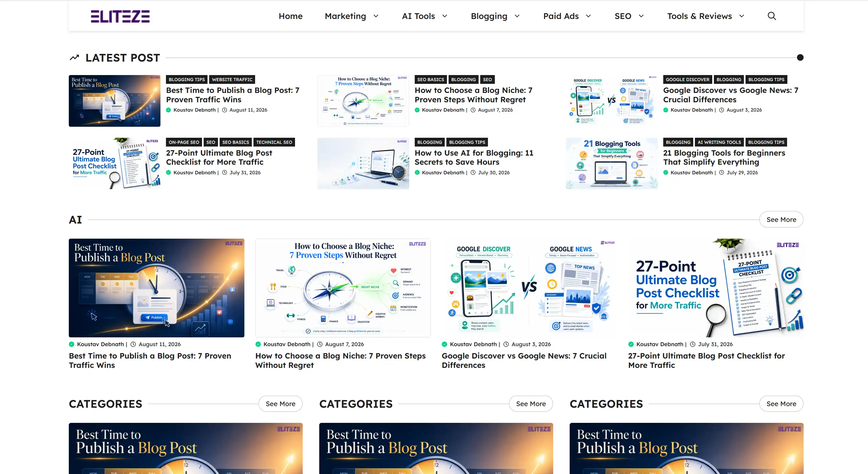
Task: Click See More in the AI section
Action: pos(781,219)
